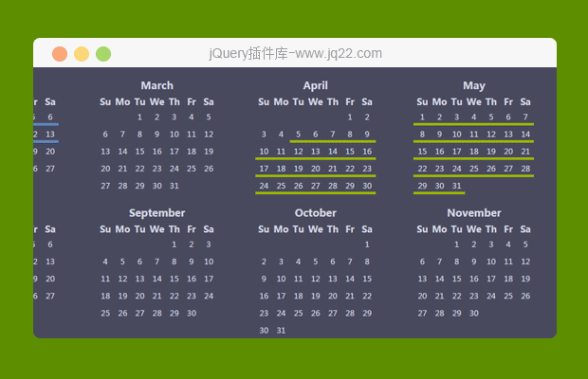Pick September 14

(x=157, y=279)
